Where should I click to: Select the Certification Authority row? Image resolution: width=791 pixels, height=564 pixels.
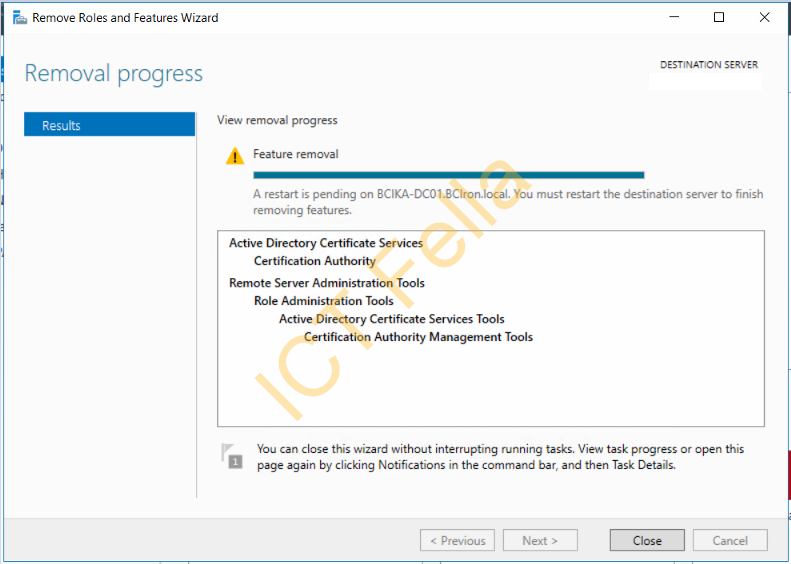pyautogui.click(x=315, y=261)
